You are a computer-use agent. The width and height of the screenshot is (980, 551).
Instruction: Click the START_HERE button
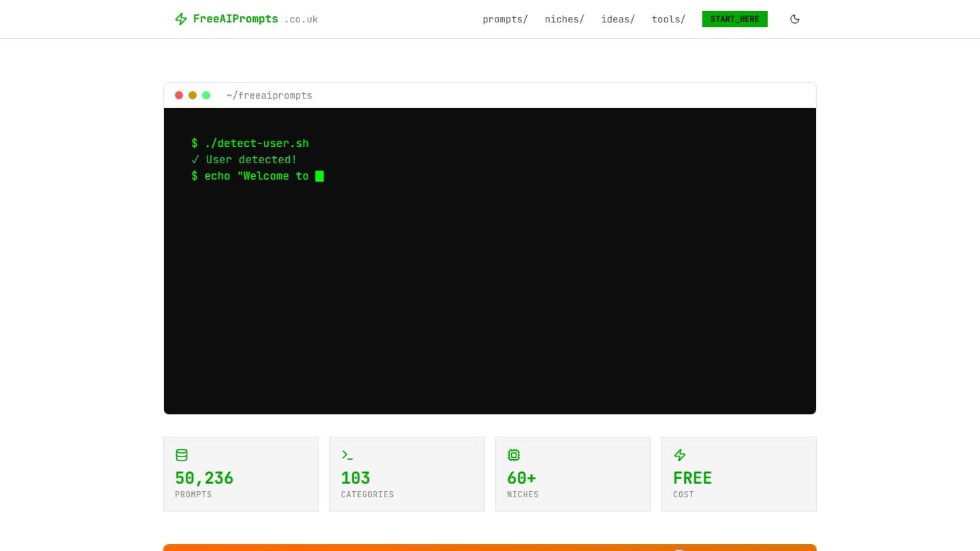point(735,19)
